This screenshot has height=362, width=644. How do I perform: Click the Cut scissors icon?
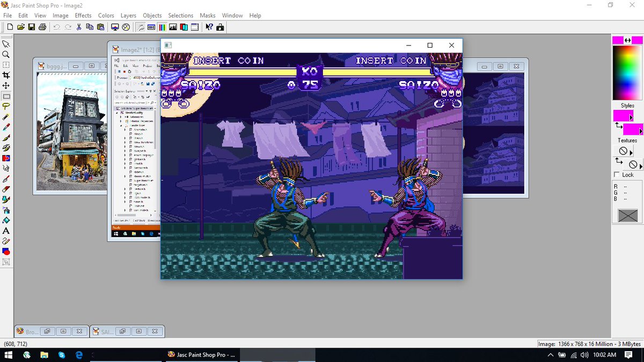tap(79, 27)
